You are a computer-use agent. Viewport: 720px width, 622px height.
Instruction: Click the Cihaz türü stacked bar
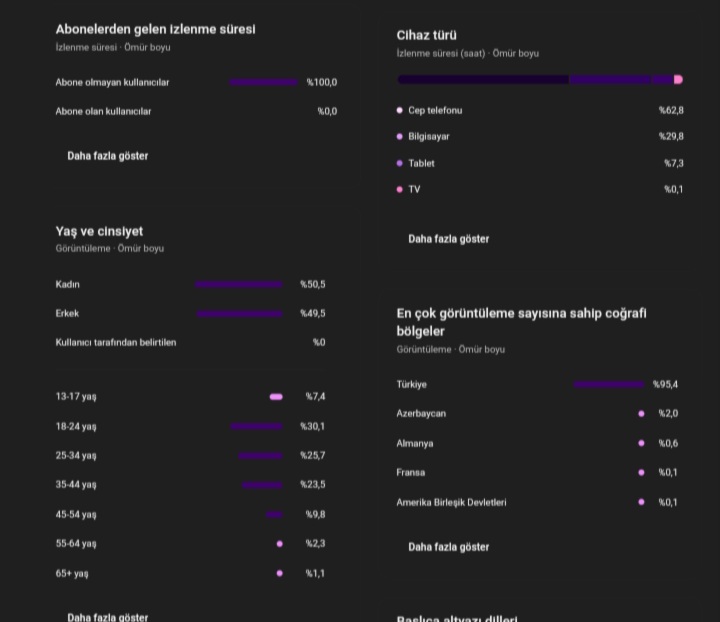point(540,80)
